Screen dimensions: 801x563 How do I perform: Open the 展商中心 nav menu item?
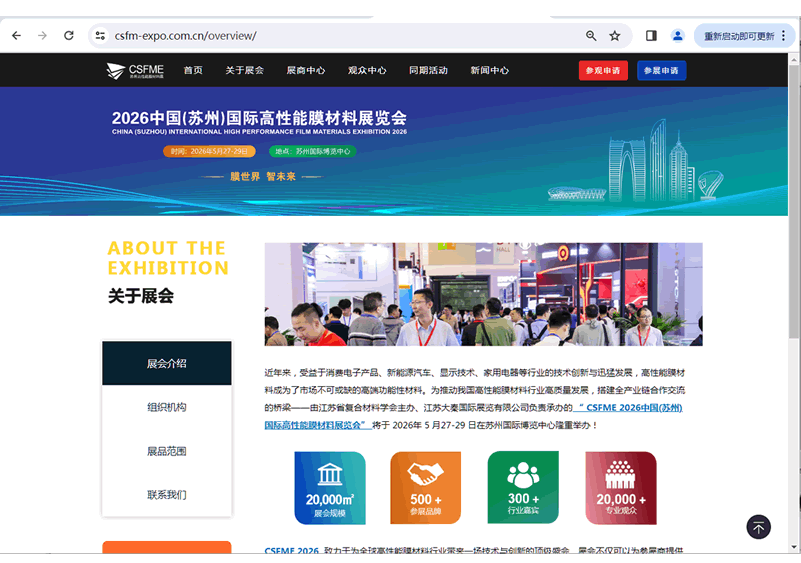tap(305, 71)
